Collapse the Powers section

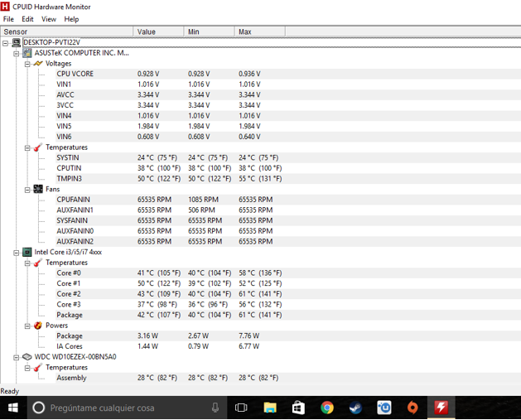pyautogui.click(x=27, y=326)
